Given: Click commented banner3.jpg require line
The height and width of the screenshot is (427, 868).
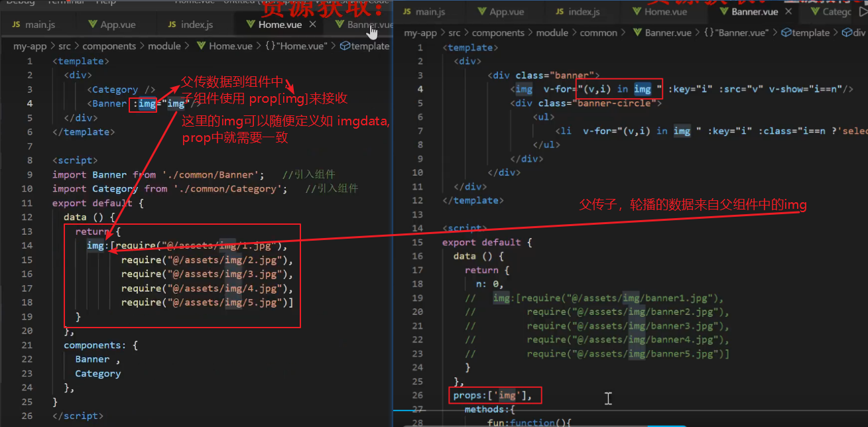Looking at the screenshot, I should [x=597, y=326].
